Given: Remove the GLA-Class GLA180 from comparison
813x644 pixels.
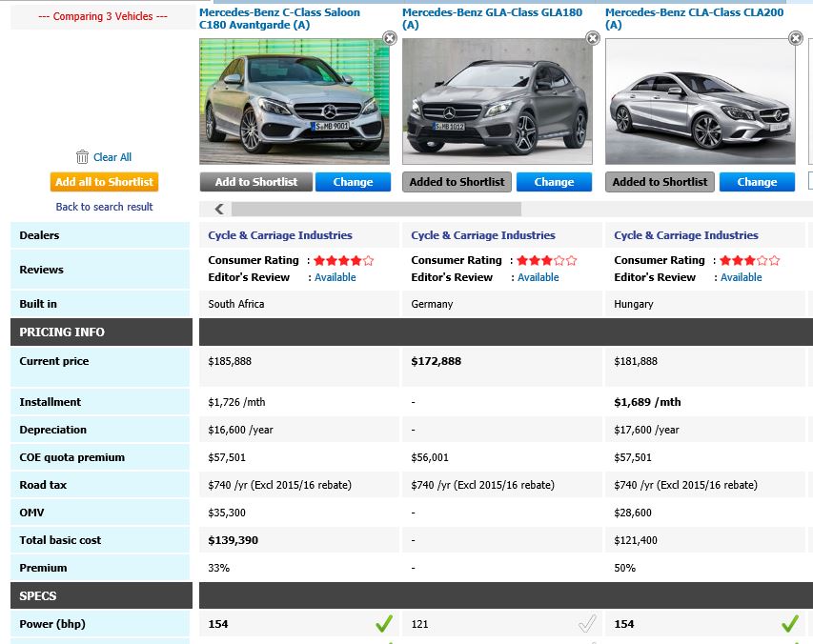Looking at the screenshot, I should 593,38.
